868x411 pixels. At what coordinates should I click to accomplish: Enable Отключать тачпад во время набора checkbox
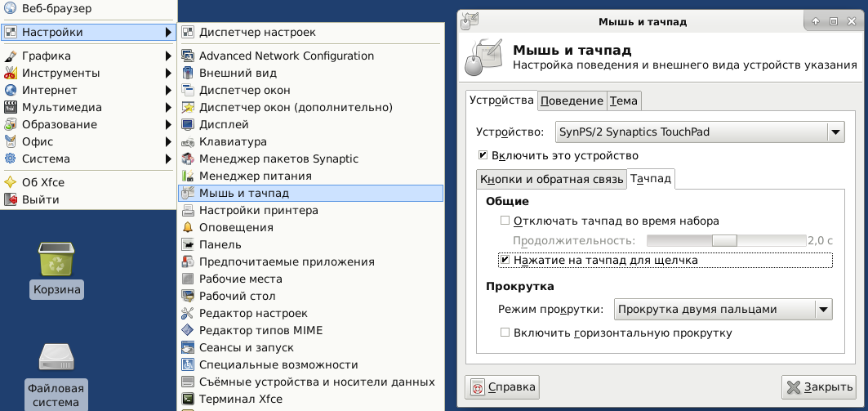tap(505, 221)
